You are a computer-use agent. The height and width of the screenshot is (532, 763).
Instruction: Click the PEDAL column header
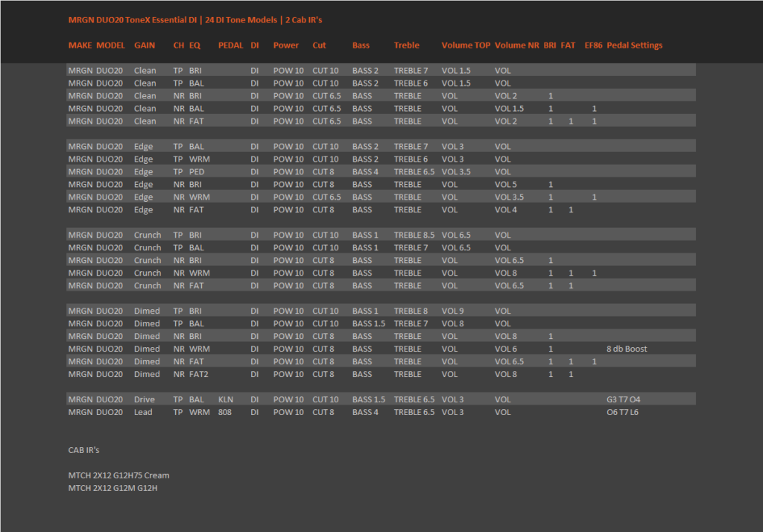231,45
